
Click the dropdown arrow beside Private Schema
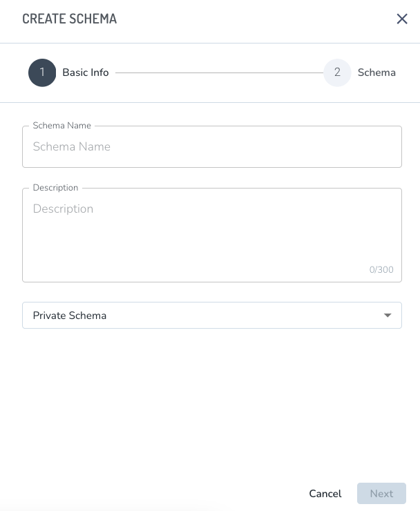[388, 316]
